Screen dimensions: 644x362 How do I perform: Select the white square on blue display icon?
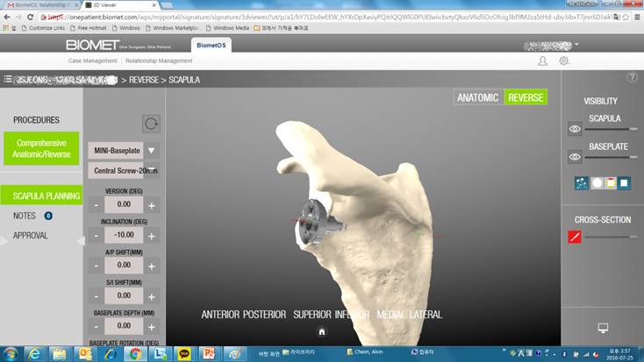pyautogui.click(x=625, y=183)
